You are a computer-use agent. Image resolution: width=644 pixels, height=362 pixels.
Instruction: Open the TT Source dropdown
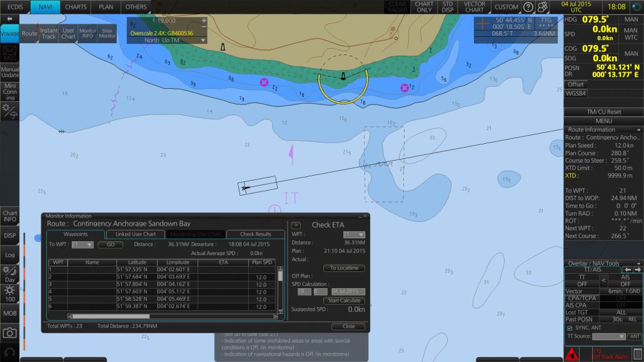click(609, 336)
